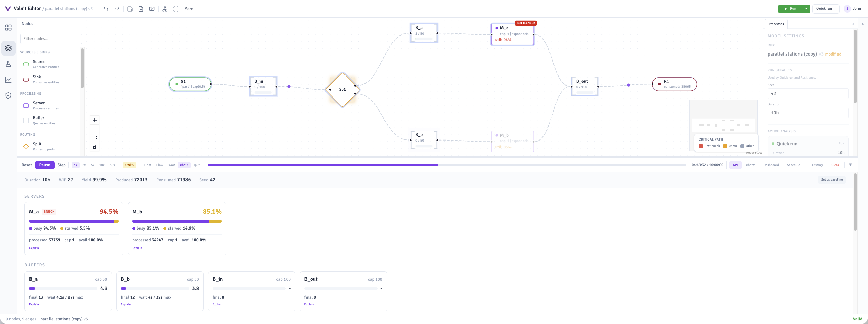Select the Properties tab

tap(776, 24)
